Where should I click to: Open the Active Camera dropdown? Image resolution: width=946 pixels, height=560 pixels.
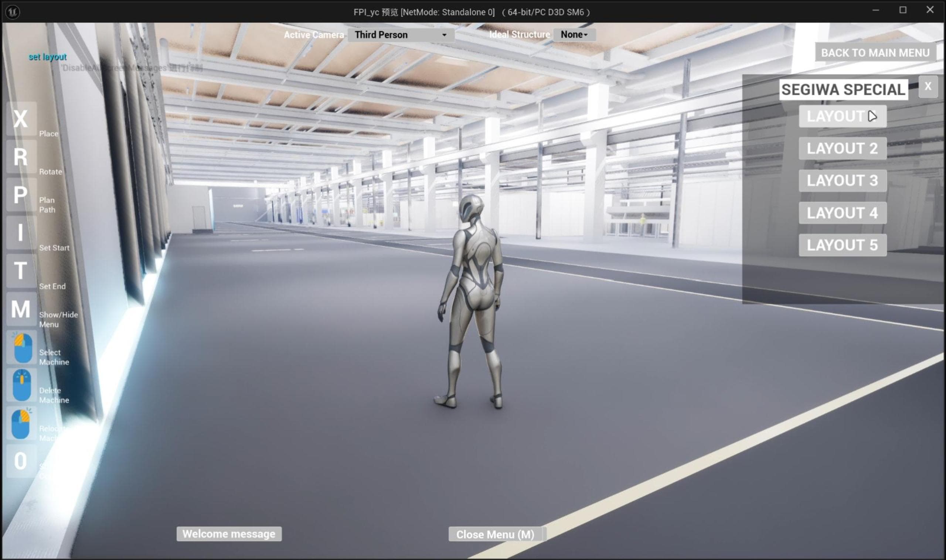tap(401, 35)
